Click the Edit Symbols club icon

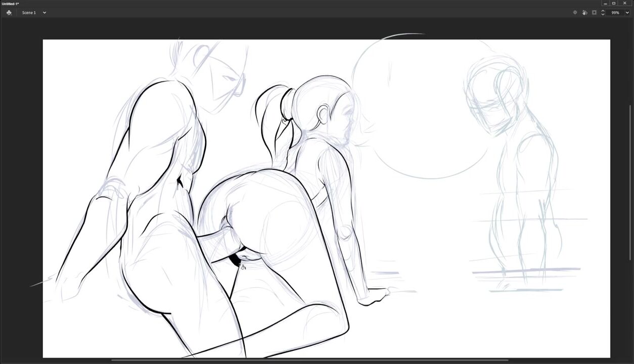9,13
